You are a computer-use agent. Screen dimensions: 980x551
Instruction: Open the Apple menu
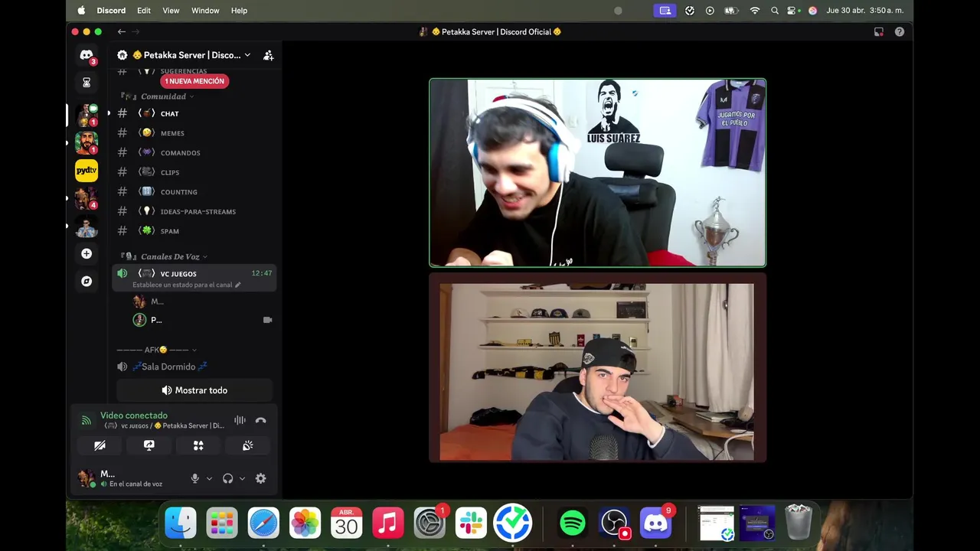click(81, 11)
